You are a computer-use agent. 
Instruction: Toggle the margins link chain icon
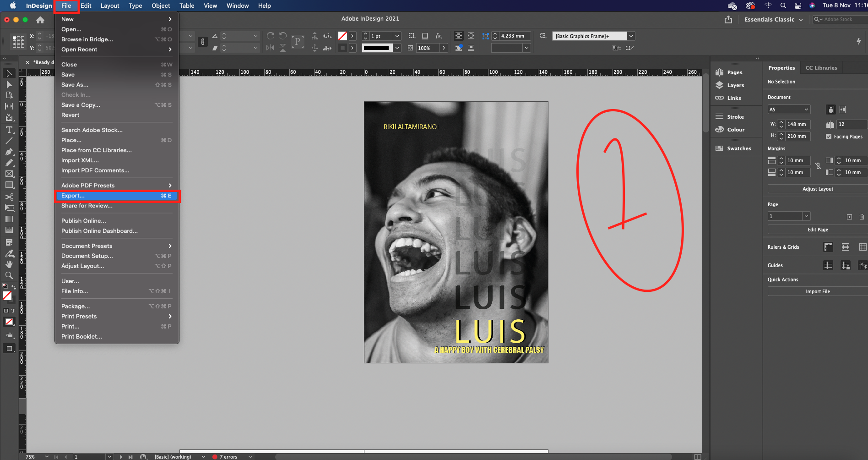(818, 166)
